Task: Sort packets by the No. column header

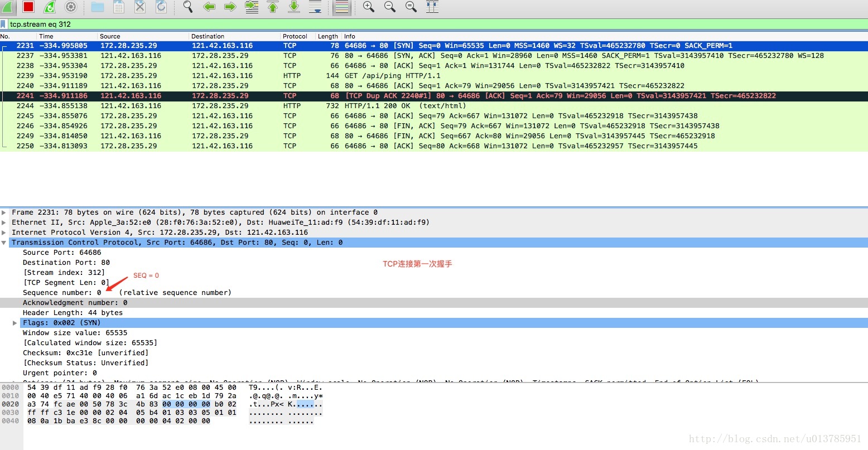Action: 18,36
